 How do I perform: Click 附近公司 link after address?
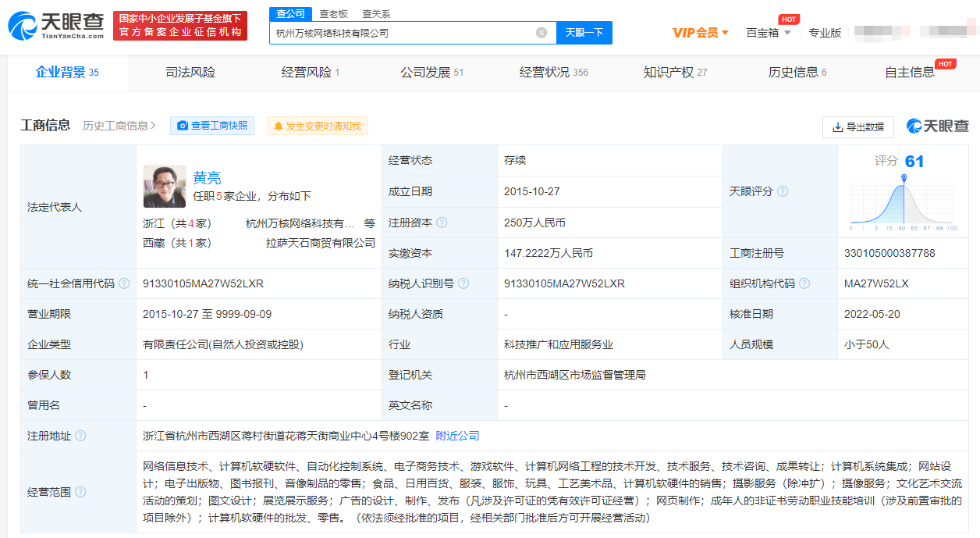tap(457, 436)
